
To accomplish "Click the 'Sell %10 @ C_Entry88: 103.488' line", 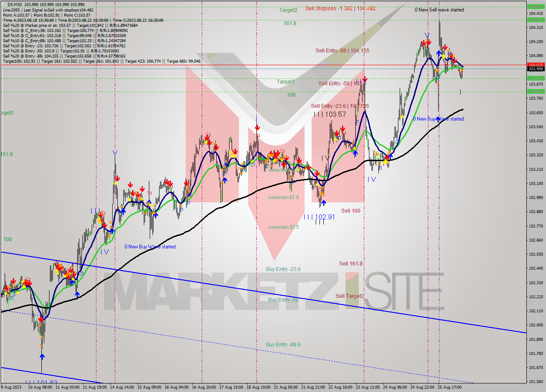I will (64, 41).
